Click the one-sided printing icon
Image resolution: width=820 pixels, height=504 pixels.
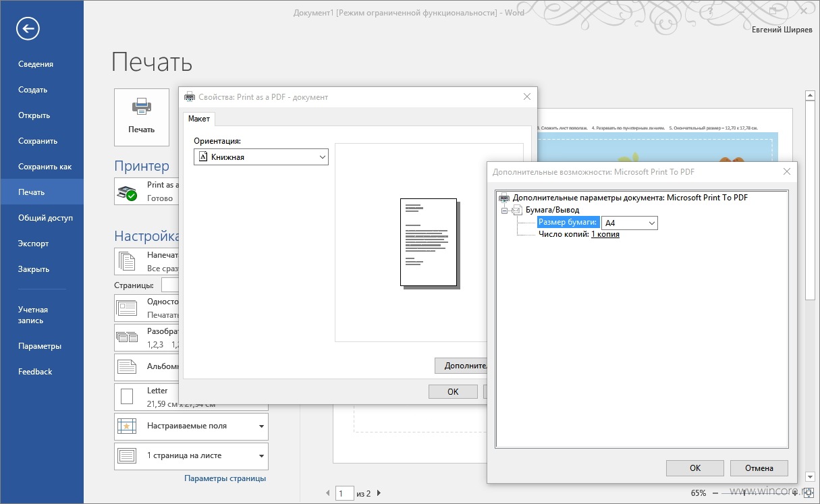(x=127, y=309)
